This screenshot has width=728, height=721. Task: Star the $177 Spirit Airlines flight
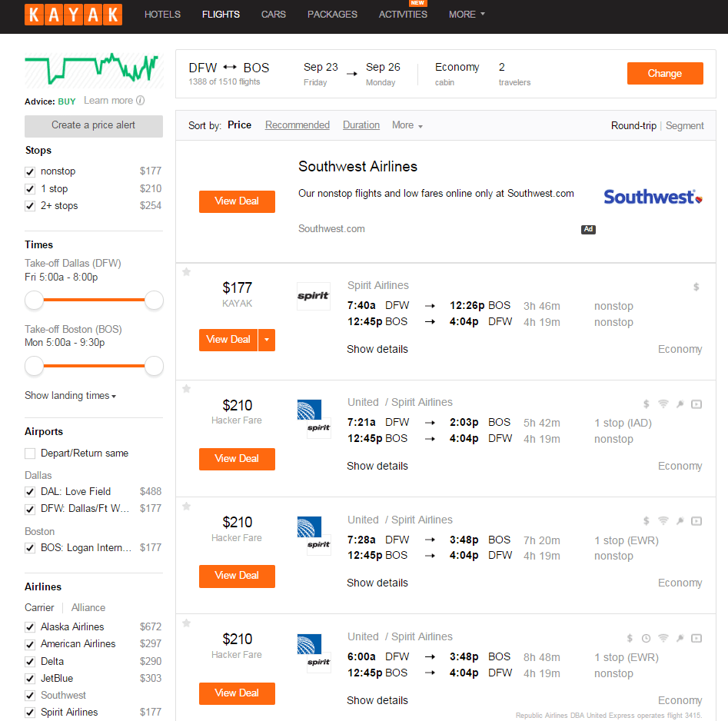click(186, 271)
